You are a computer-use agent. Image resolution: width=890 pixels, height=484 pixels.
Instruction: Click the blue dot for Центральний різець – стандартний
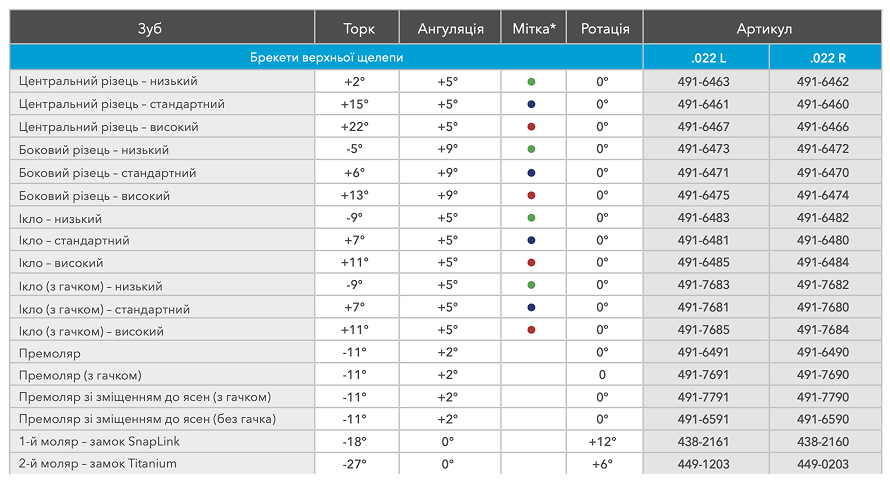(x=531, y=104)
